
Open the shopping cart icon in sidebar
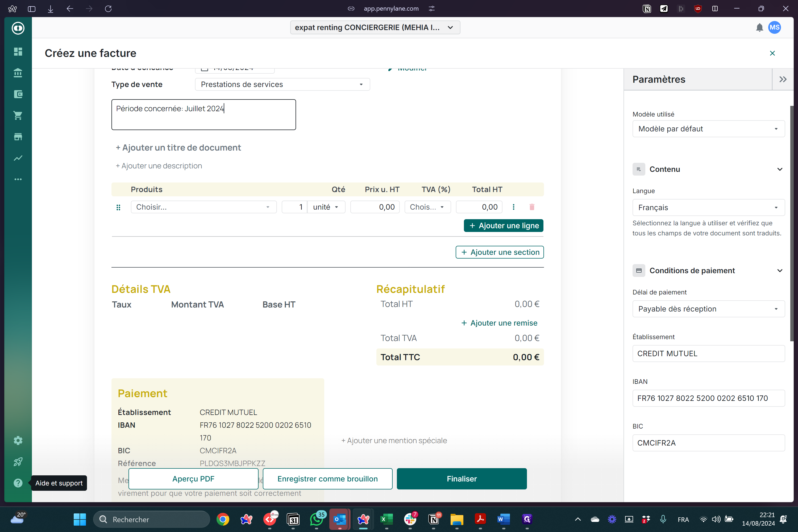[18, 115]
